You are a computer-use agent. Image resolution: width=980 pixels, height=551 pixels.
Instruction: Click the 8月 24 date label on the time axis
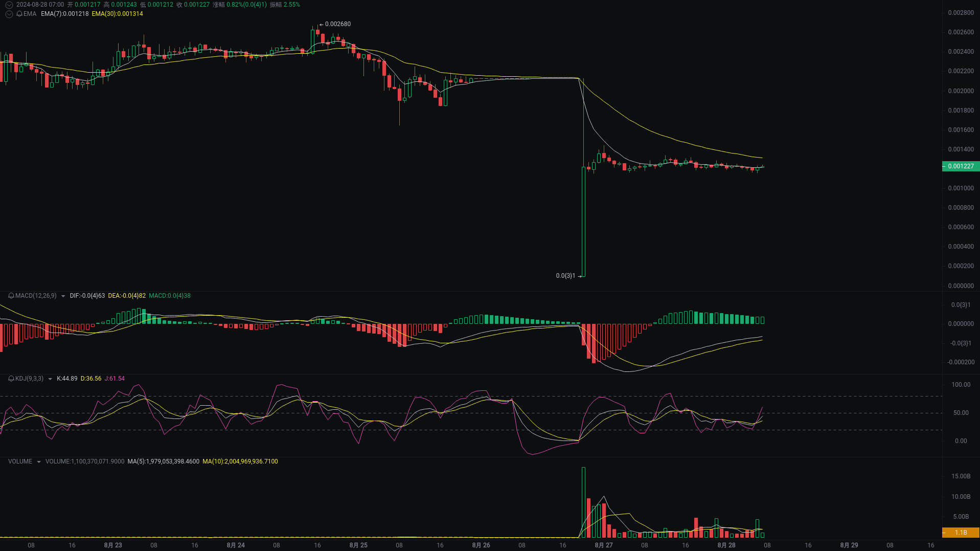pyautogui.click(x=236, y=545)
